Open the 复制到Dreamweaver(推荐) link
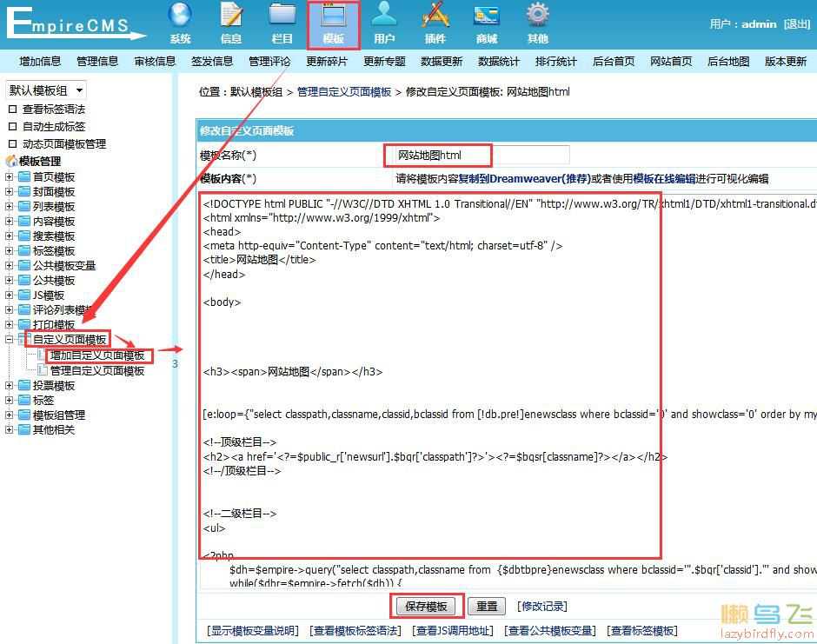The width and height of the screenshot is (817, 644). [x=525, y=179]
